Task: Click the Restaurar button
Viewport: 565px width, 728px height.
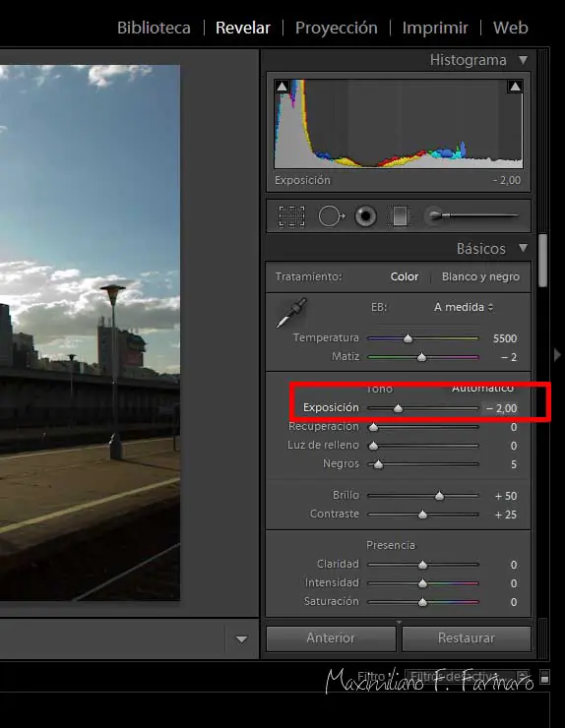Action: point(466,638)
